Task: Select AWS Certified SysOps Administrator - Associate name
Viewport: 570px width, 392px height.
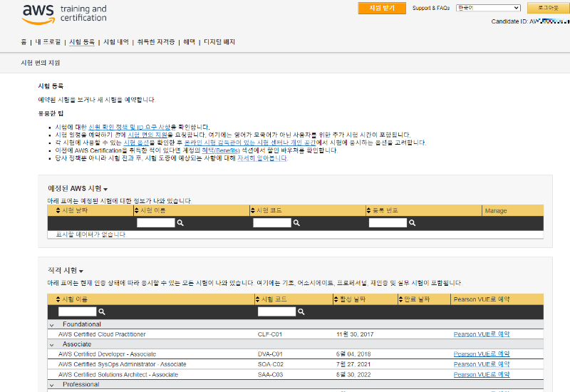Action: coord(122,364)
